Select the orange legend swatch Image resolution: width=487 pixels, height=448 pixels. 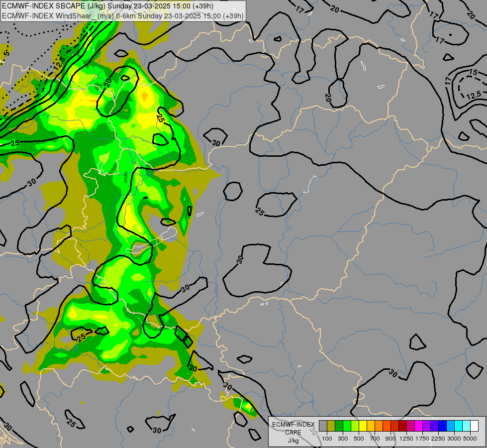(x=379, y=426)
